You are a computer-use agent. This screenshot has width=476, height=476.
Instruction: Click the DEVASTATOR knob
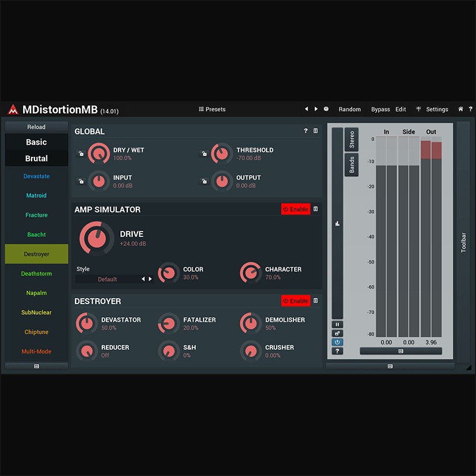[x=87, y=323]
